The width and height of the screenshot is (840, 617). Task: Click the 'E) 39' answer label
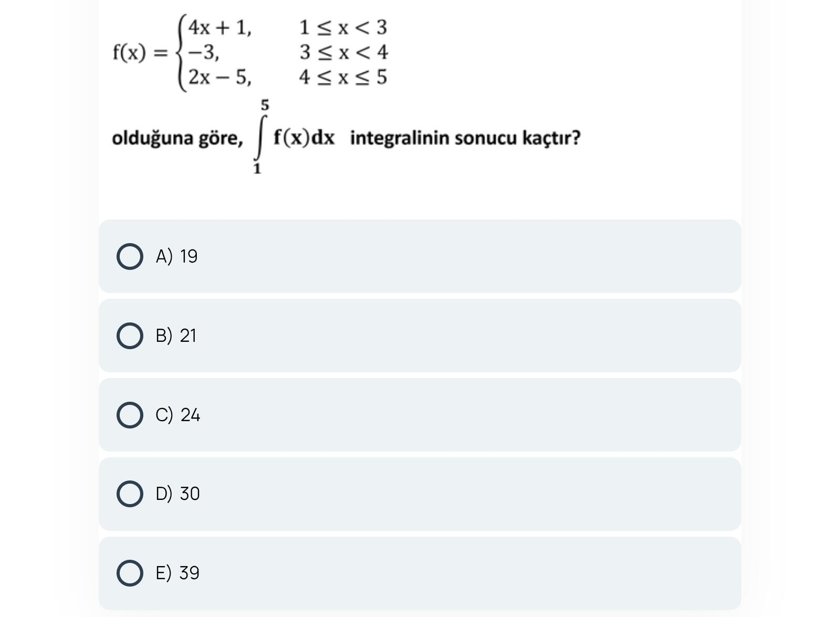point(177,573)
